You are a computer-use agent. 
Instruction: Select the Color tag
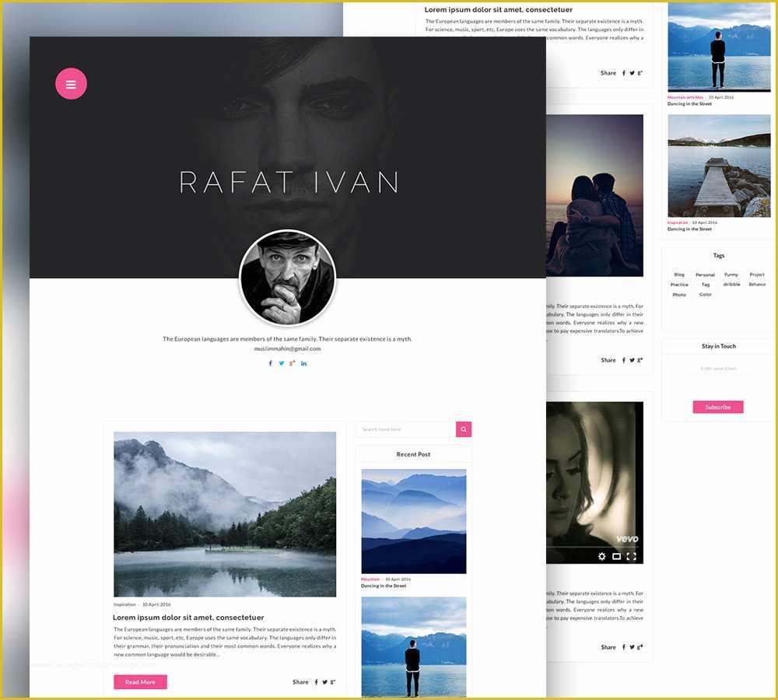[x=705, y=295]
